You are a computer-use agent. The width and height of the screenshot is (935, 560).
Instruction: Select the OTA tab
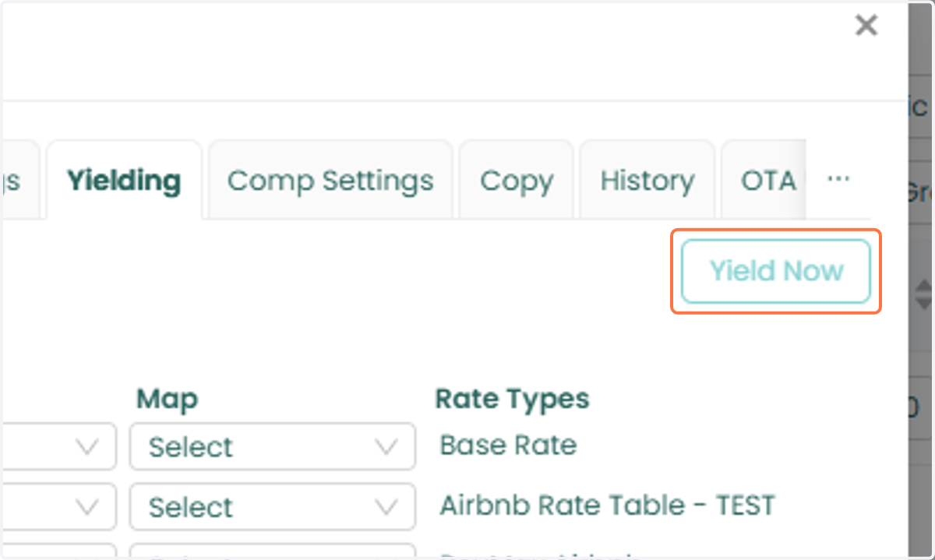click(x=764, y=181)
